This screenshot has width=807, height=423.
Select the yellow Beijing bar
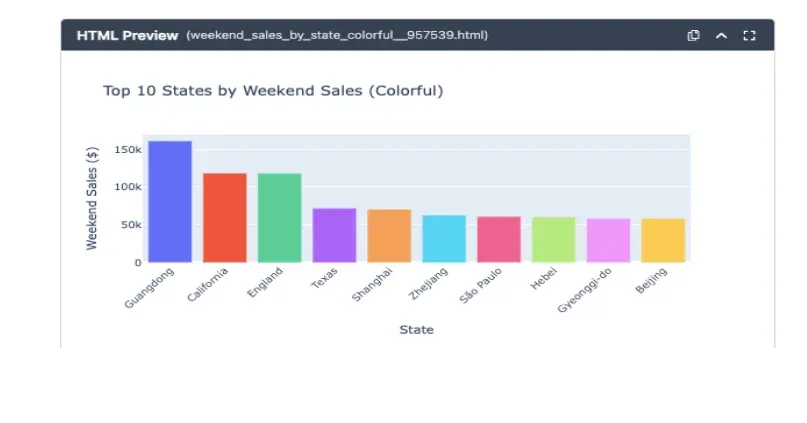pos(662,241)
